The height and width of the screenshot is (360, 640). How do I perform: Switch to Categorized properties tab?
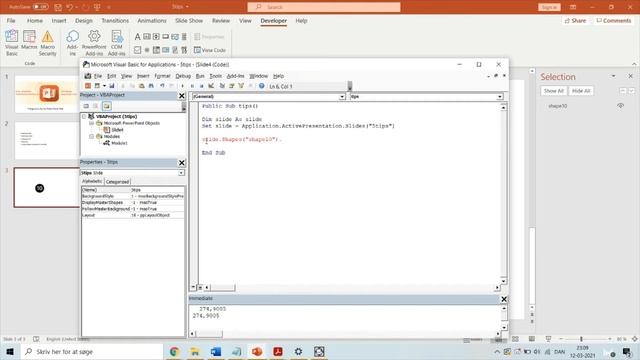pyautogui.click(x=117, y=182)
